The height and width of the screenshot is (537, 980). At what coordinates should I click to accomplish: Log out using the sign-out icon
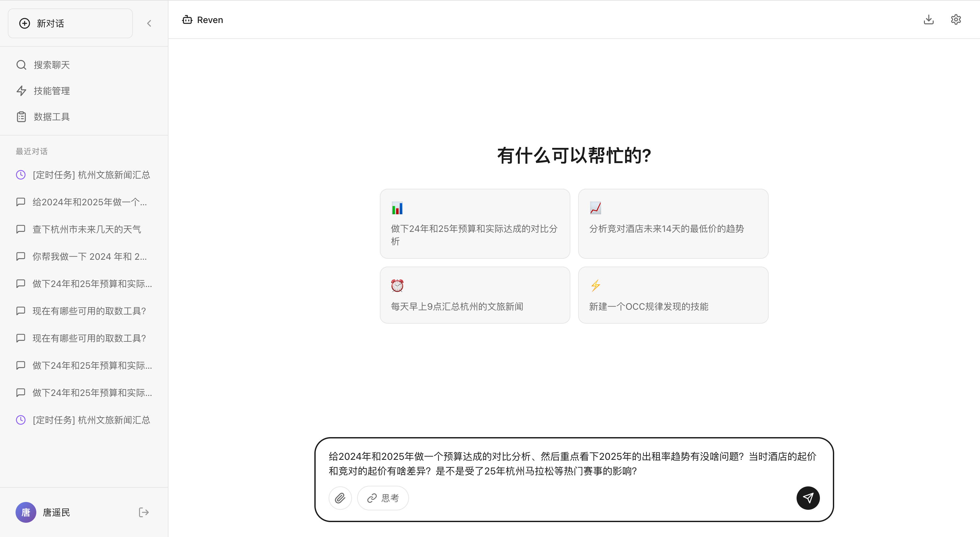coord(144,512)
